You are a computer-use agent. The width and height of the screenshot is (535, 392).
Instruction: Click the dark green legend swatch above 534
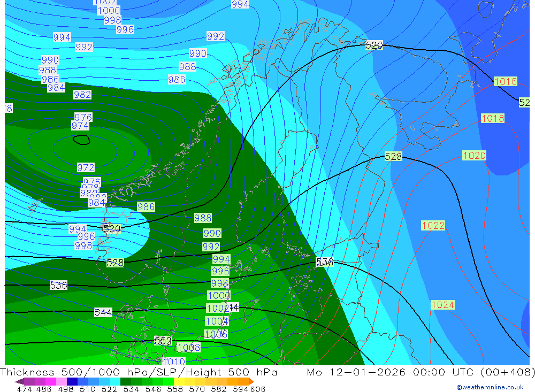126,381
